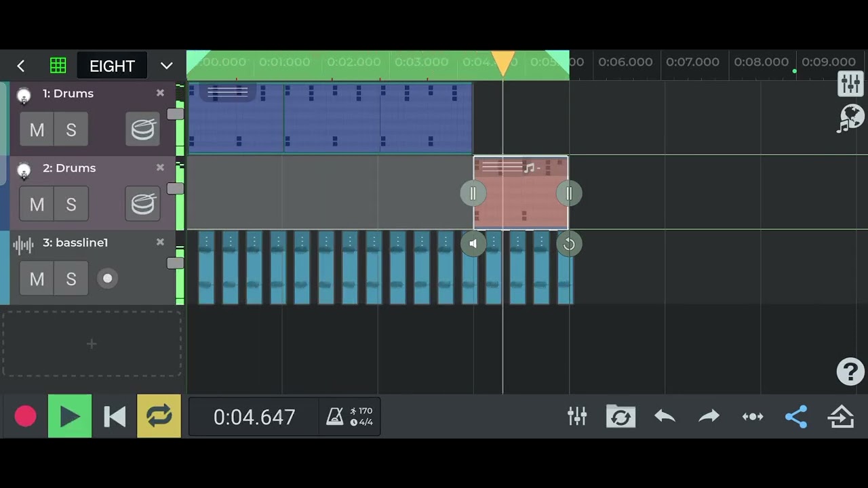Open the sync folder icon

coord(621,416)
